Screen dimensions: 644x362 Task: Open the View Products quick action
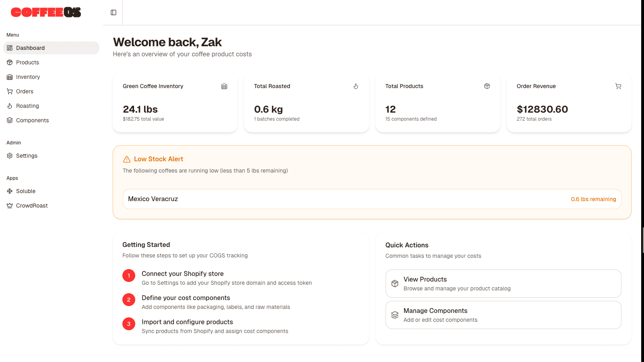[503, 284]
